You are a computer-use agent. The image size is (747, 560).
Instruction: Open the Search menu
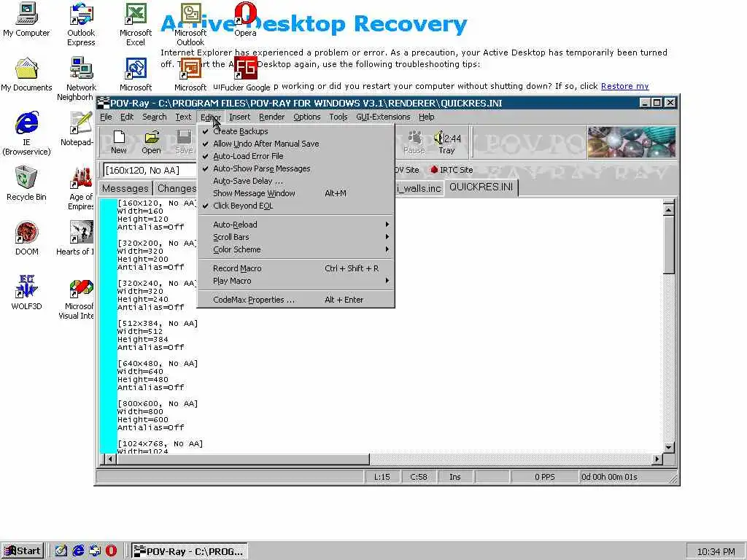pos(155,117)
